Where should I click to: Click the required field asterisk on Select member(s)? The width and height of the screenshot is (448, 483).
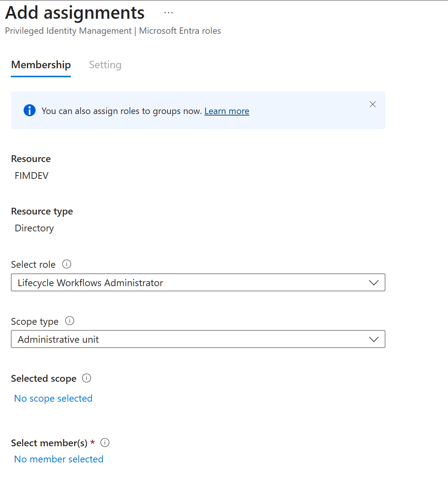pos(93,442)
